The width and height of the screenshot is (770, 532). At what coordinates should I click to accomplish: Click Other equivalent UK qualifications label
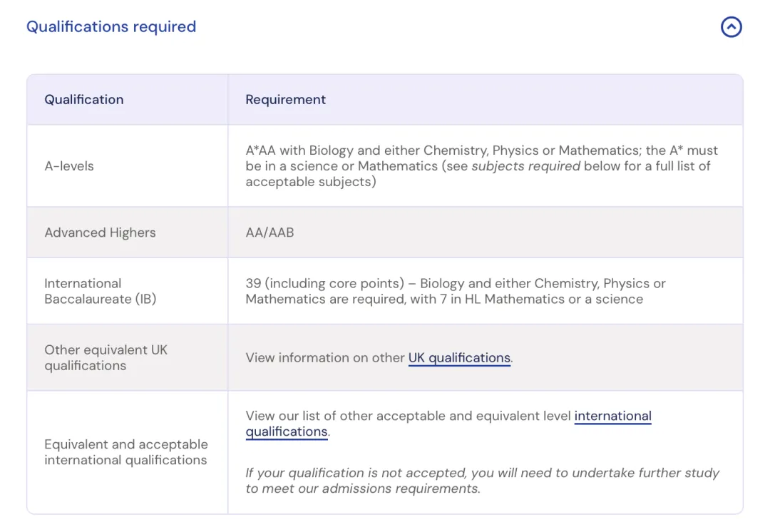106,357
